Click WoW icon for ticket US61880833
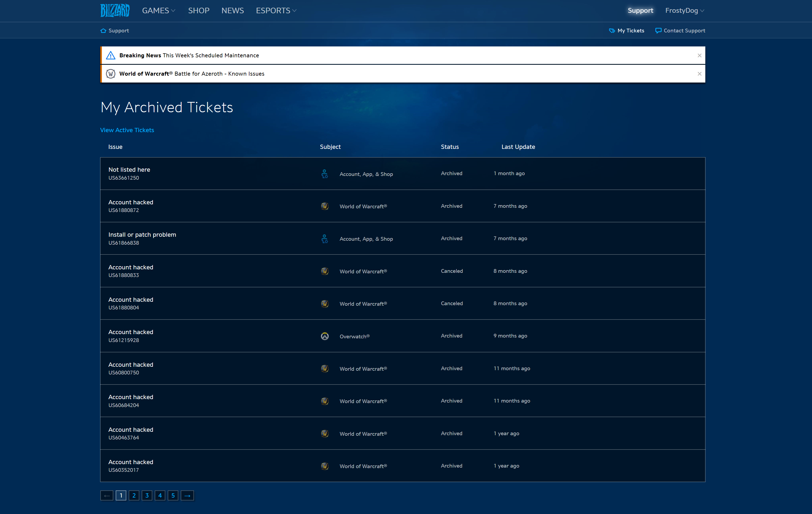812x514 pixels. [x=325, y=271]
